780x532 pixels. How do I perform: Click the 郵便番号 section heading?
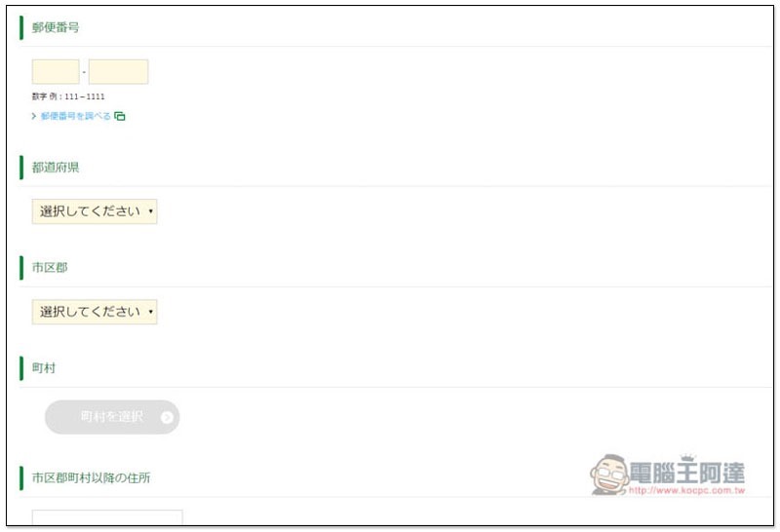click(x=56, y=28)
